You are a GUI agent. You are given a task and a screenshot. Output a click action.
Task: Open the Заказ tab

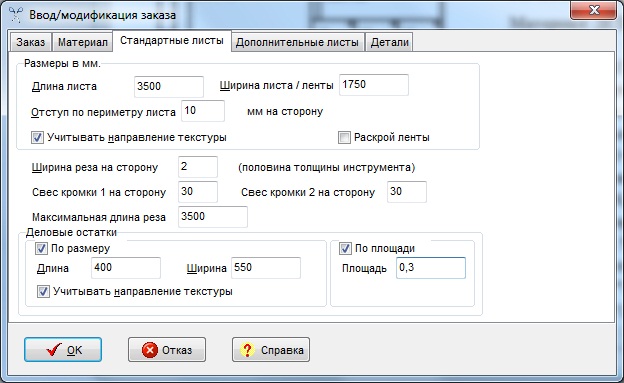(x=31, y=42)
